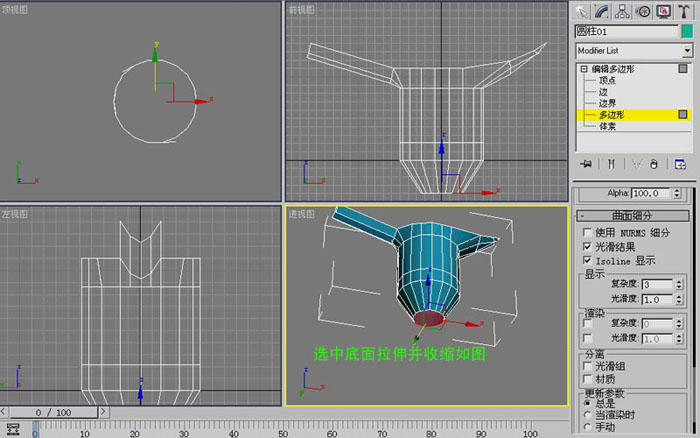Click the next frame arrow on time slider

103,412
